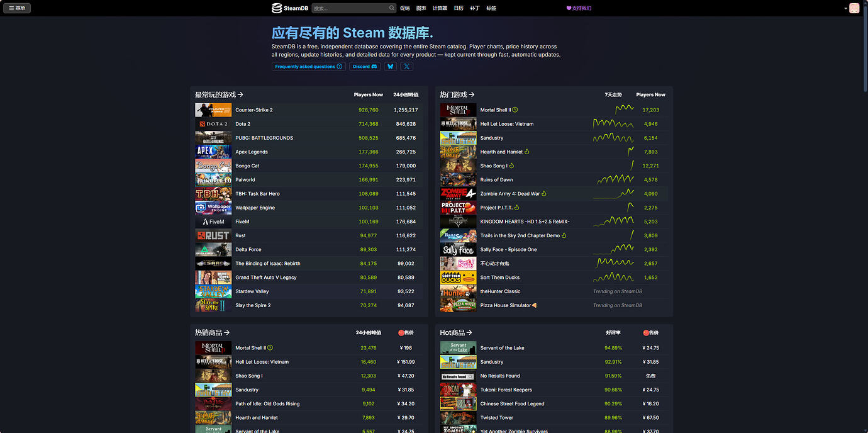Click the Bluesky butterfly icon

pos(391,66)
